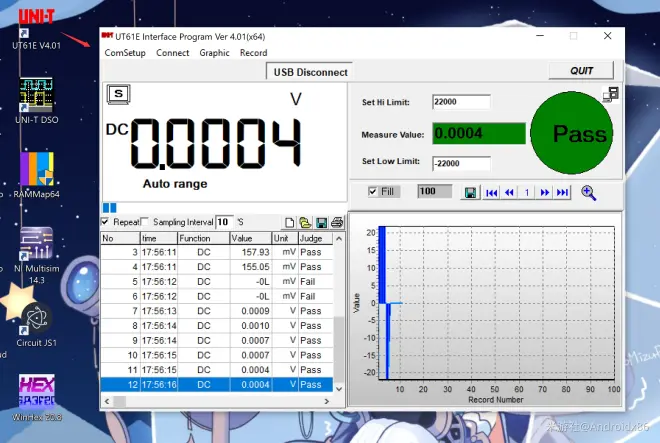Advance to next graph page
The image size is (660, 443).
coord(545,192)
